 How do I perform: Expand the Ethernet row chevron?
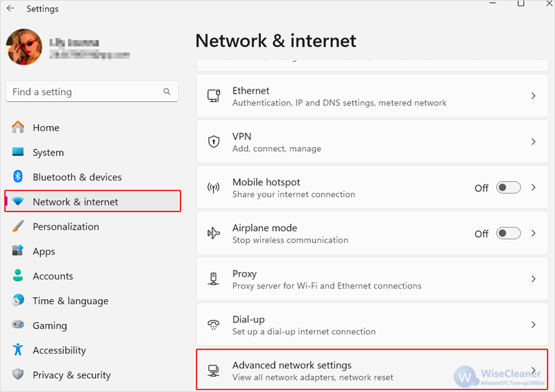tap(533, 96)
